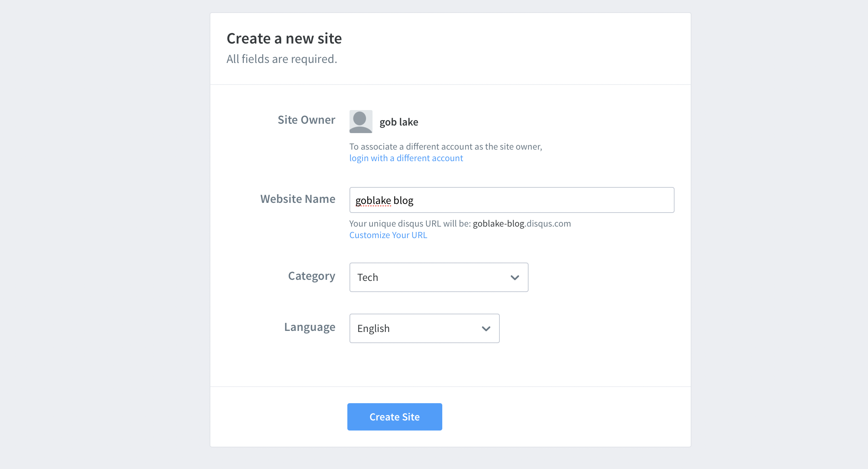The width and height of the screenshot is (868, 469).
Task: Click the Language field label
Action: [x=310, y=327]
